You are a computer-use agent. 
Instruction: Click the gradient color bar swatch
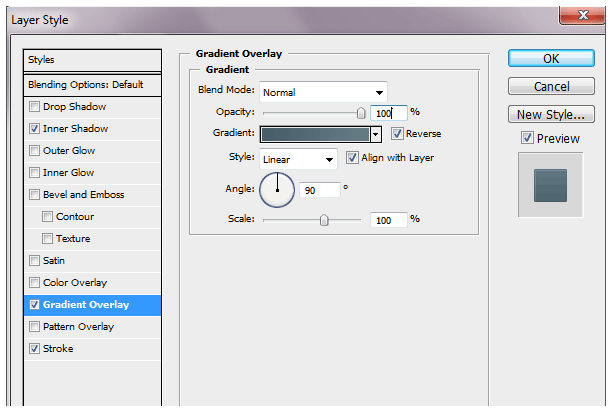coord(314,133)
